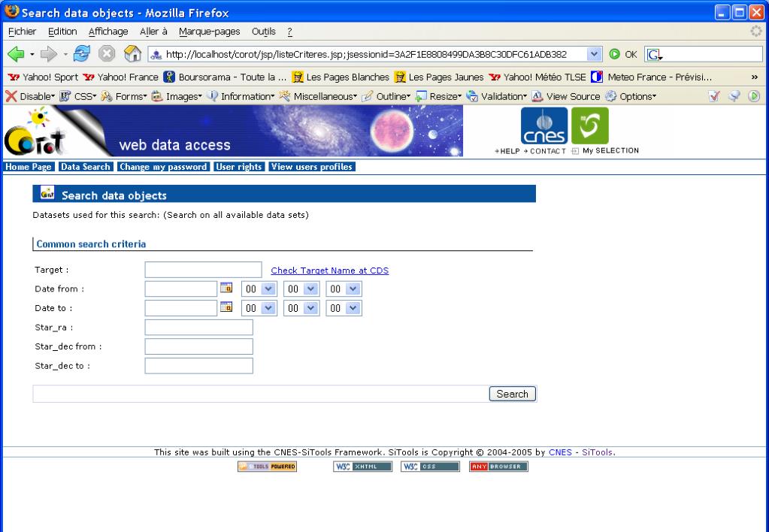This screenshot has width=769, height=532.
Task: Open Resize menu in developer toolbar
Action: pyautogui.click(x=438, y=96)
